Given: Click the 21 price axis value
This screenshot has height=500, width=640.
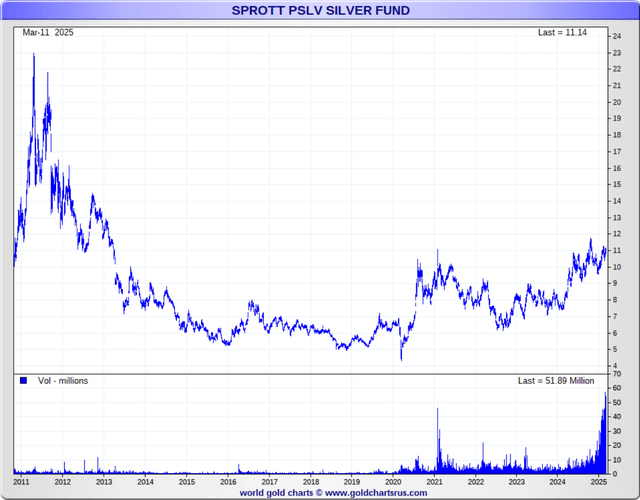Looking at the screenshot, I should click(617, 86).
